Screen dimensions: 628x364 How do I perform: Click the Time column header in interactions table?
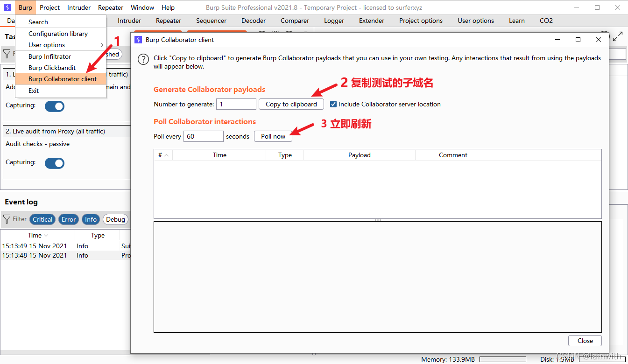[x=219, y=155]
